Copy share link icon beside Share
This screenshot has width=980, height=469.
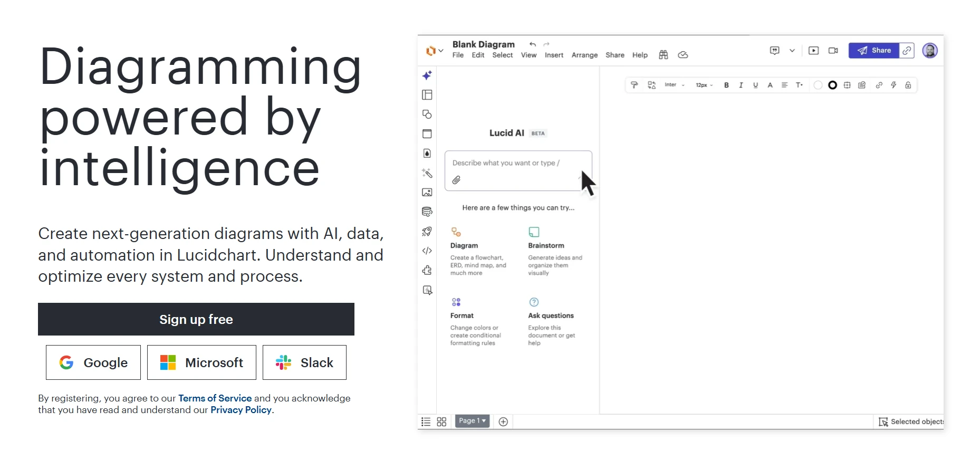pyautogui.click(x=907, y=51)
